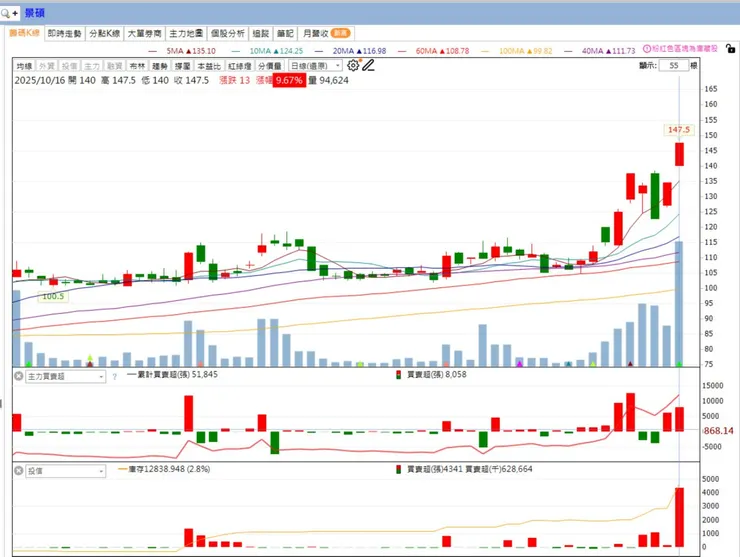Toggle the 本益比 PE ratio button
This screenshot has height=557, width=740.
pyautogui.click(x=209, y=66)
